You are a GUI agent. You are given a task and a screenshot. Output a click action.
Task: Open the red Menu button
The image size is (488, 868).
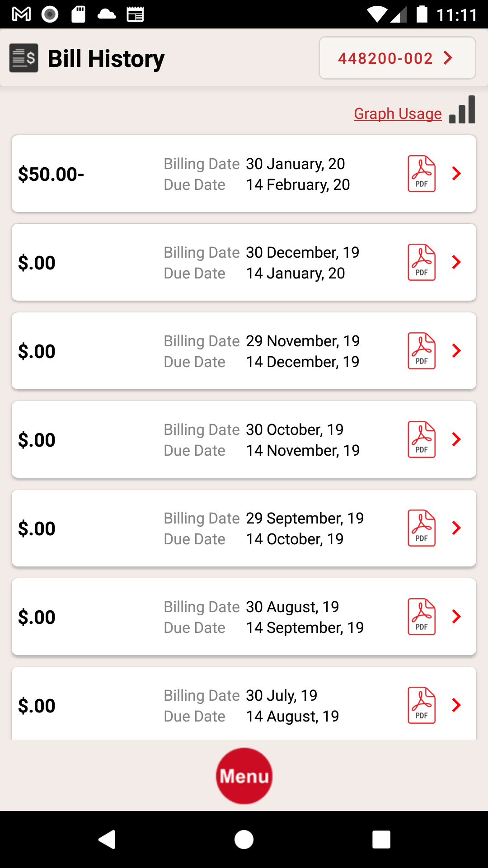tap(244, 776)
